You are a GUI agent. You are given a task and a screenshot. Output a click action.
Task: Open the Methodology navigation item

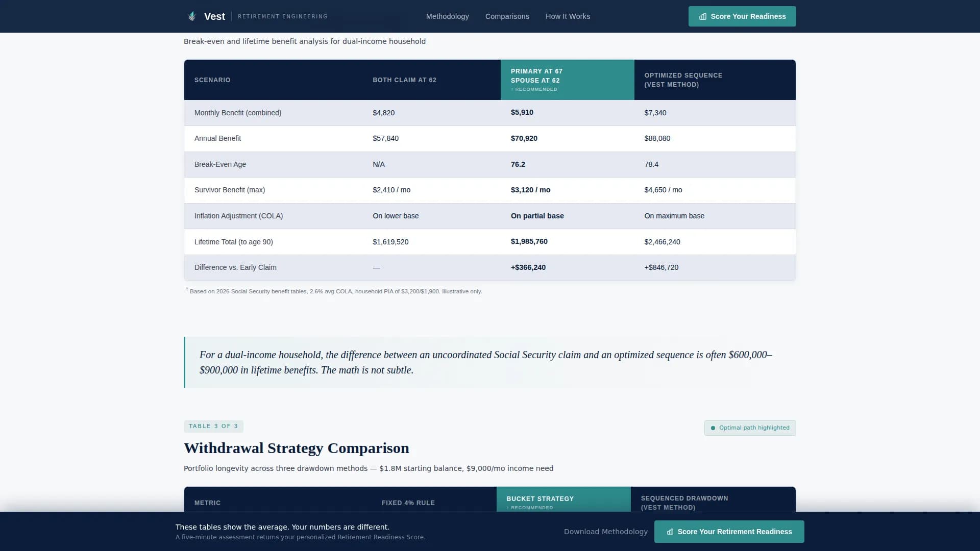point(447,16)
